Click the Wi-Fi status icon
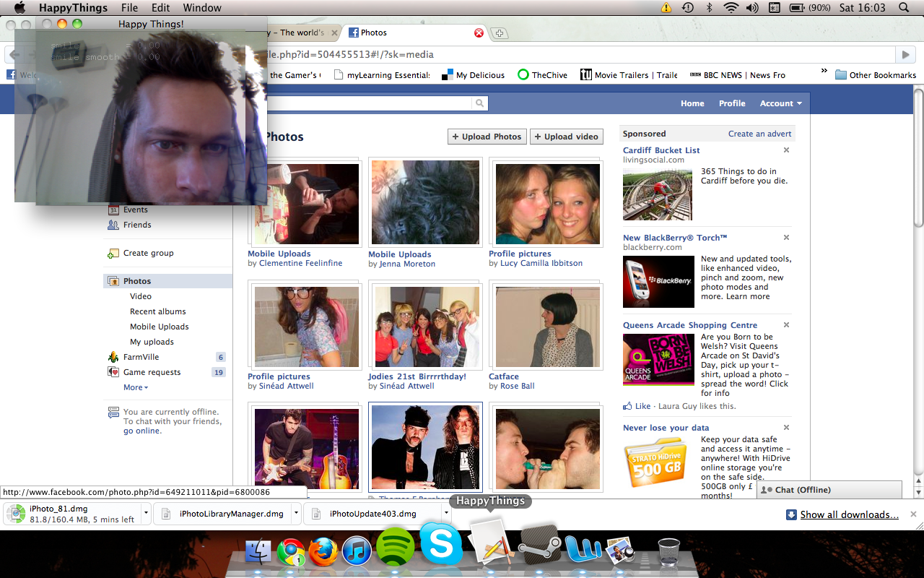Viewport: 924px width, 578px height. 731,8
